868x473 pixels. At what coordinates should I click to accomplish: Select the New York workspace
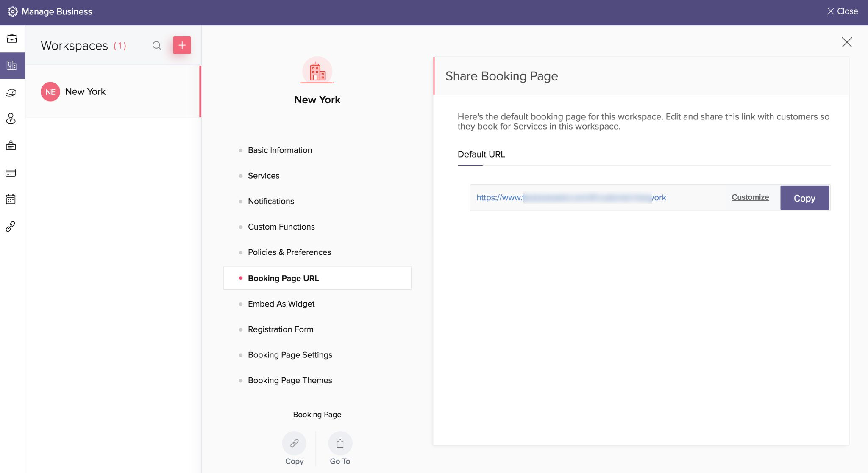[x=86, y=92]
